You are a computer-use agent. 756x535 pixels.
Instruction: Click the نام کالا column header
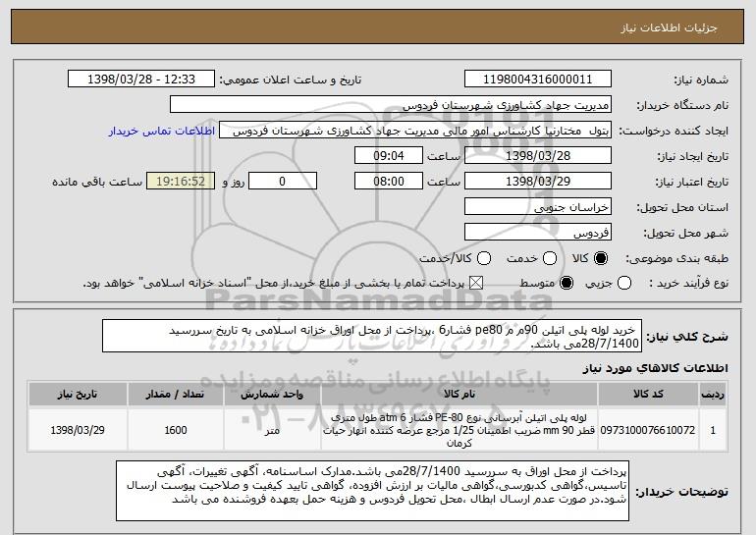(x=459, y=395)
